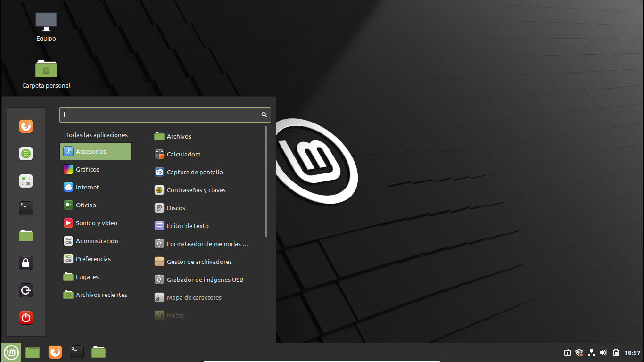Open the volume speaker tray icon

[603, 353]
